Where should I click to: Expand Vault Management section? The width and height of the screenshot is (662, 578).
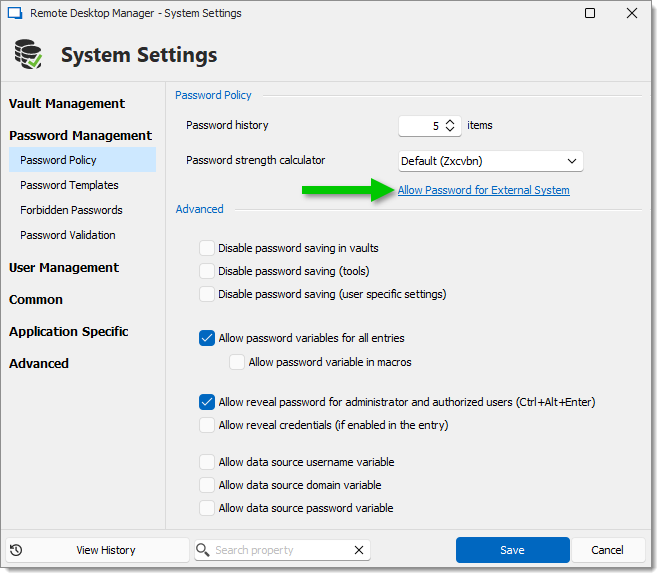pyautogui.click(x=67, y=104)
